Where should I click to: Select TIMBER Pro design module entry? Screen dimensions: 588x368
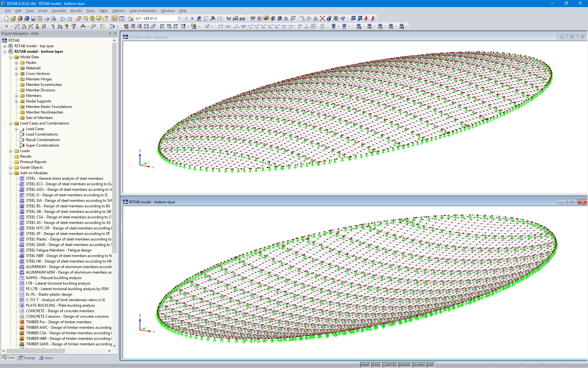coord(58,322)
